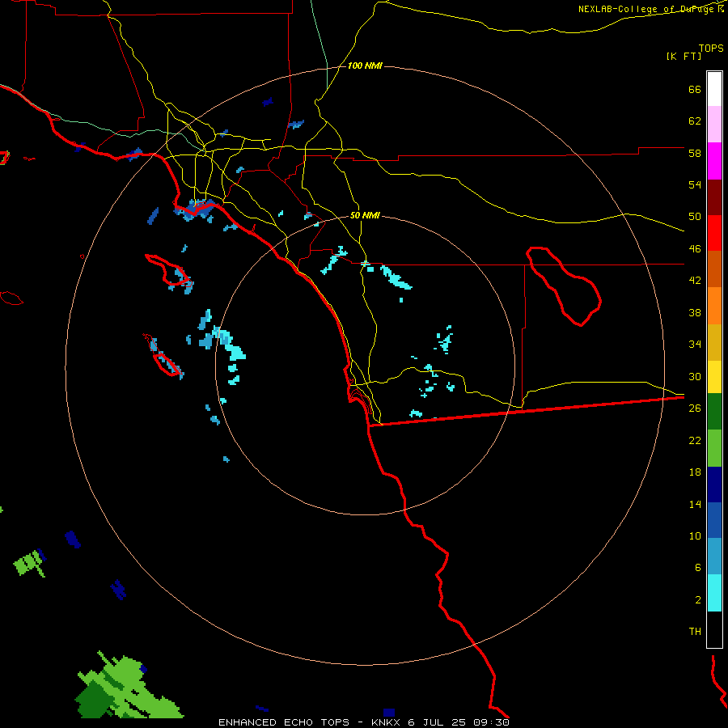Viewport: 728px width, 728px height.
Task: Click the TH label beside the legend
Action: click(695, 632)
